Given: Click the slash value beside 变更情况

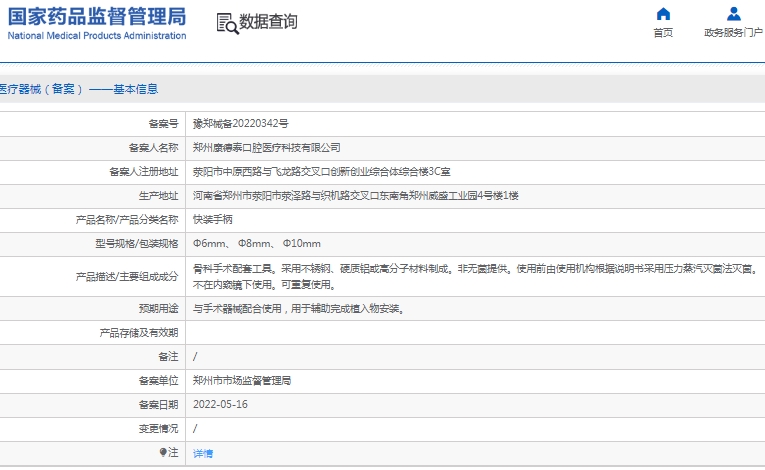Looking at the screenshot, I should pyautogui.click(x=195, y=429).
